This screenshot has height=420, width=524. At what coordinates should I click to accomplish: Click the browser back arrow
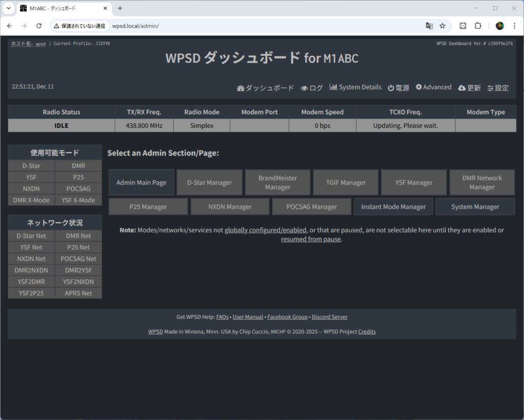coord(9,26)
